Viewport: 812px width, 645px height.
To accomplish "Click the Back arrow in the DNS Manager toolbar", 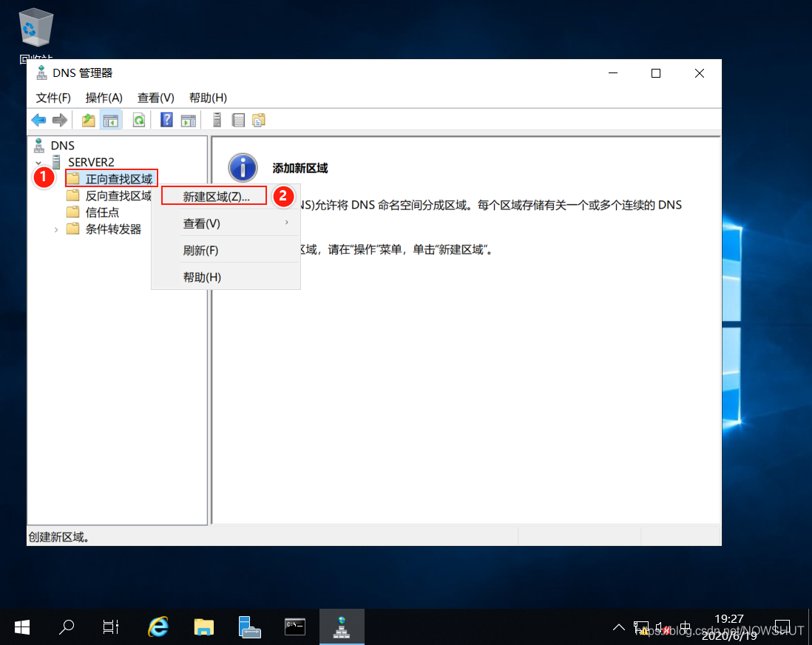I will click(39, 119).
